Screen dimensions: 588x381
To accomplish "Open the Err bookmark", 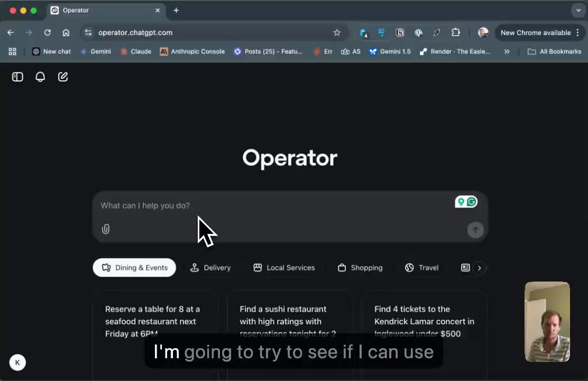I will pyautogui.click(x=323, y=51).
